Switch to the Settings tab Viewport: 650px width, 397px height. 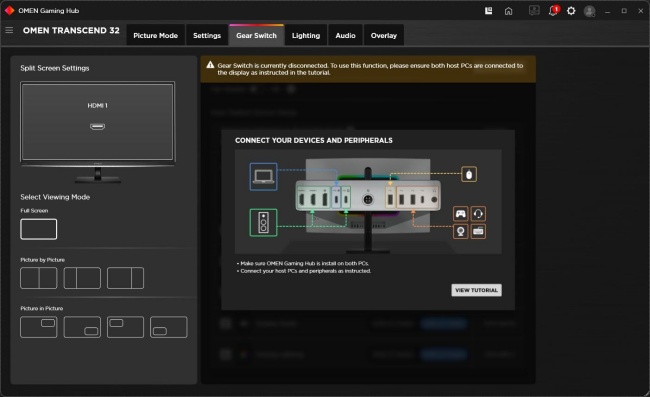[207, 35]
